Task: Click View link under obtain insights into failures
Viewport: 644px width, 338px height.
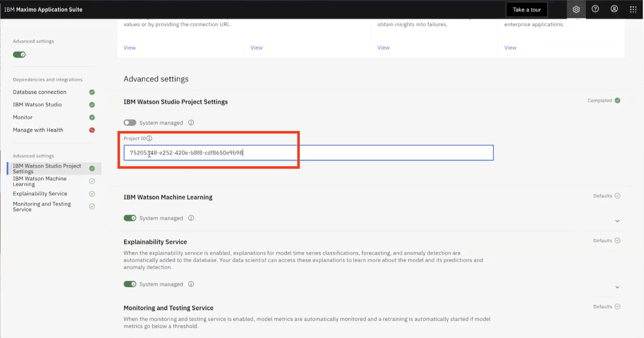Action: 383,48
